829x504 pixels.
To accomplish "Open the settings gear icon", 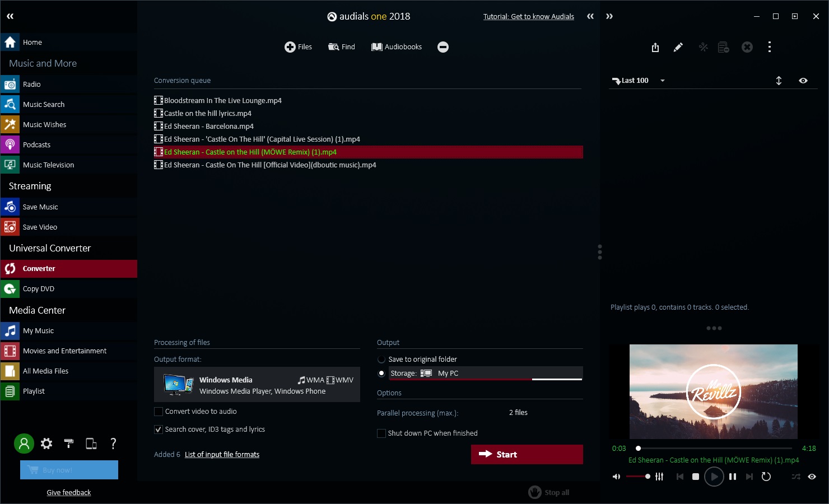I will (46, 444).
